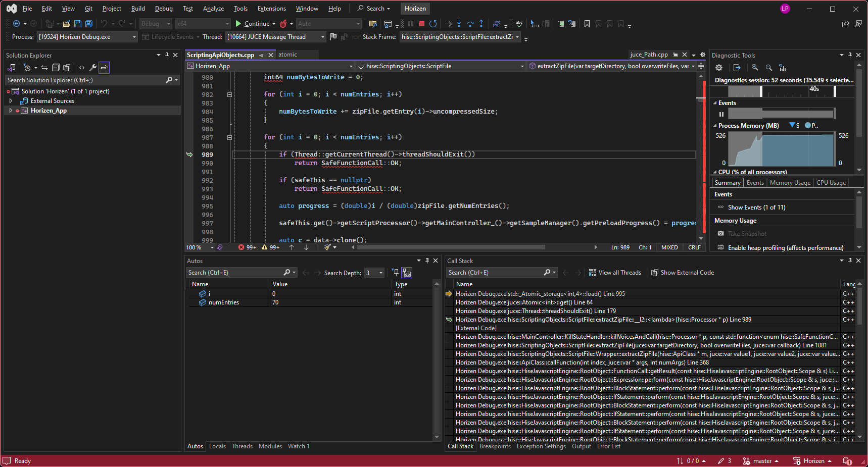Toggle Preview Selected Items in Solution Explorer
Image resolution: width=868 pixels, height=467 pixels.
click(x=104, y=68)
